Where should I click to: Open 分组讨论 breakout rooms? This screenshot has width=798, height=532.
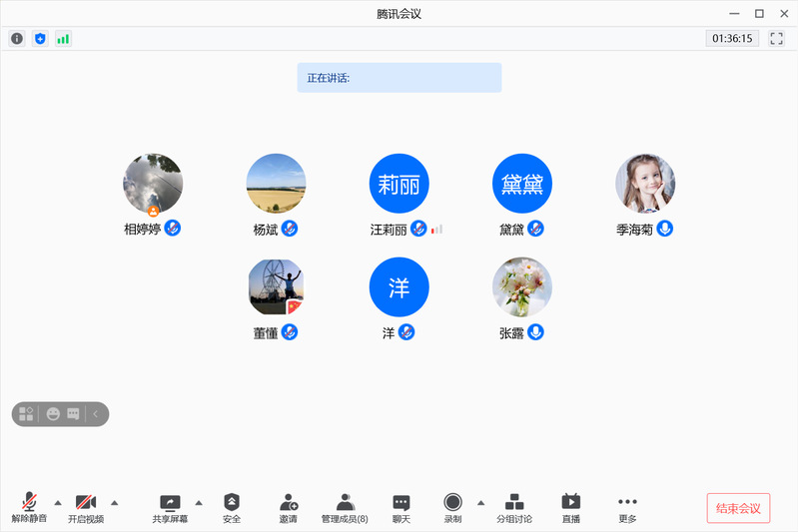pyautogui.click(x=514, y=507)
